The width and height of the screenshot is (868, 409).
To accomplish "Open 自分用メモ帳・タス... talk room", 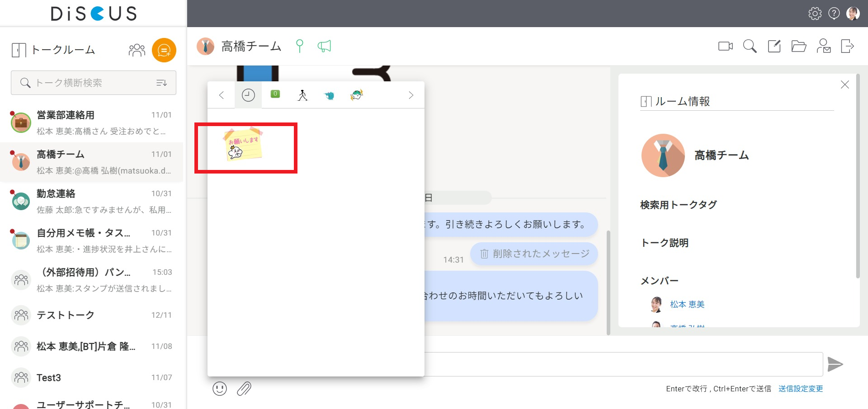I will coord(92,241).
